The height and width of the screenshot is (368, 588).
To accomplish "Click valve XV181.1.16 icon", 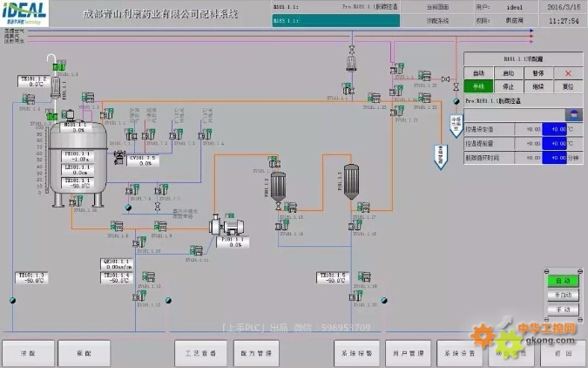I will tap(282, 225).
